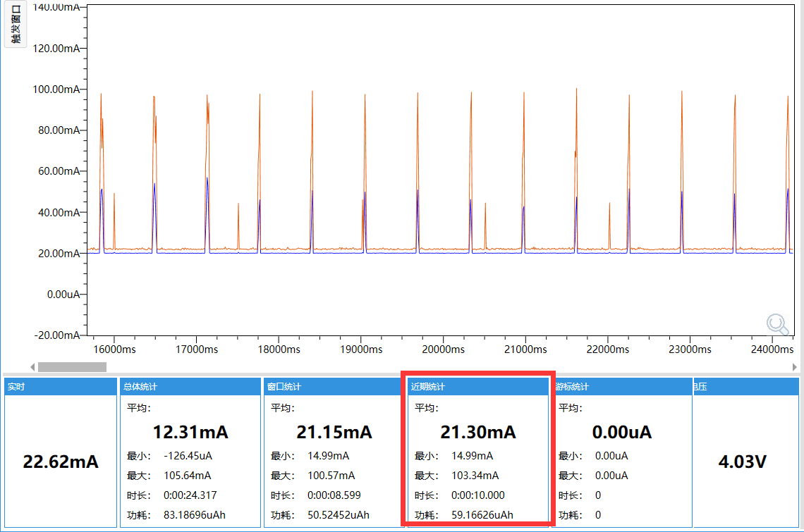Image resolution: width=804 pixels, height=532 pixels.
Task: Click the 21.30mA recent average value
Action: click(x=478, y=432)
